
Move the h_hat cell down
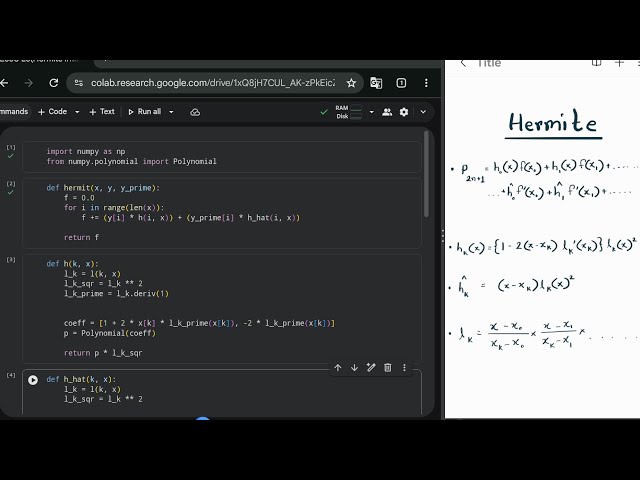pyautogui.click(x=354, y=368)
